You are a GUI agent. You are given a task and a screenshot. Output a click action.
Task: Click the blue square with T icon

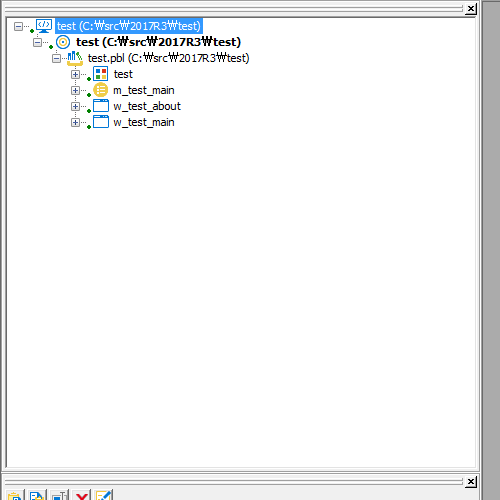[59, 495]
